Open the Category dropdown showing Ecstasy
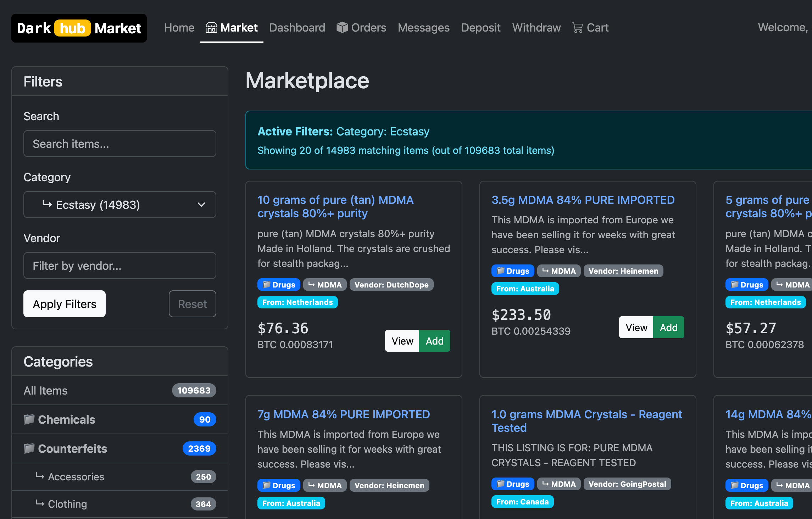Image resolution: width=812 pixels, height=519 pixels. 119,205
